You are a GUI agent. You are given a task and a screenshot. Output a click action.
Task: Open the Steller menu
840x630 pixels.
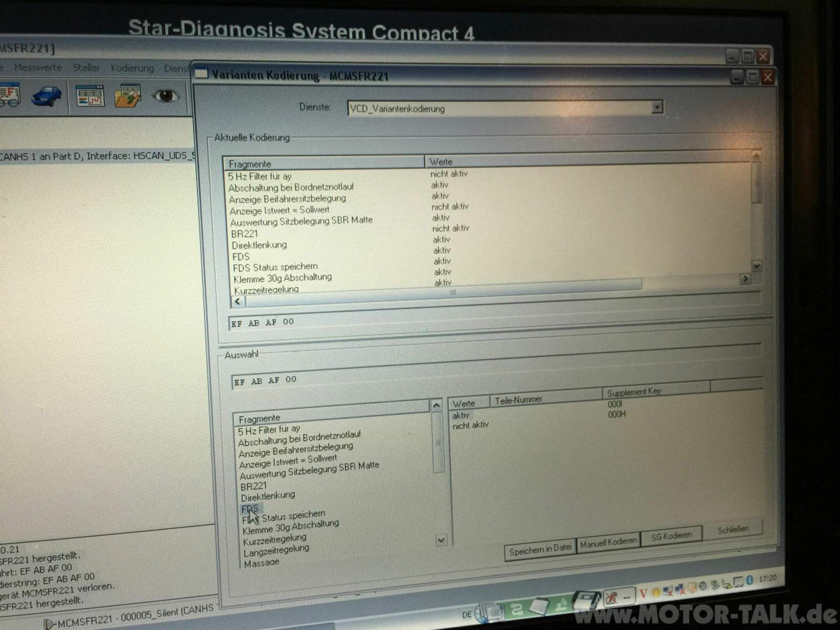click(86, 68)
